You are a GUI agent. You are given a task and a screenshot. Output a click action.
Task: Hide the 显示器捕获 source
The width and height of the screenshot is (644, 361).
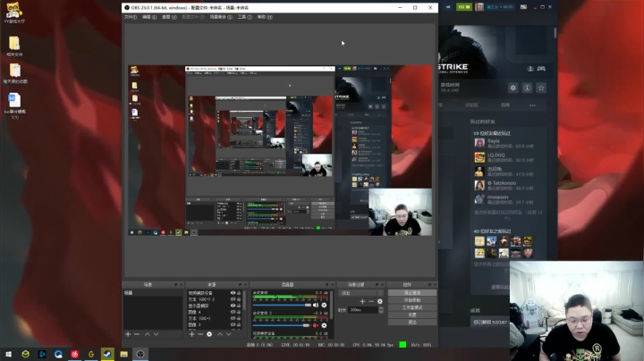233,306
